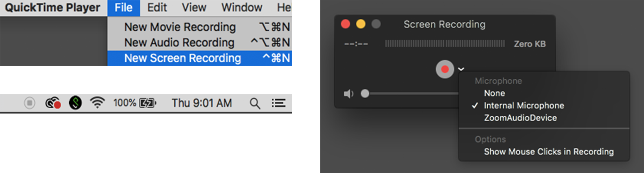Expand options chevron beside record button

click(461, 69)
